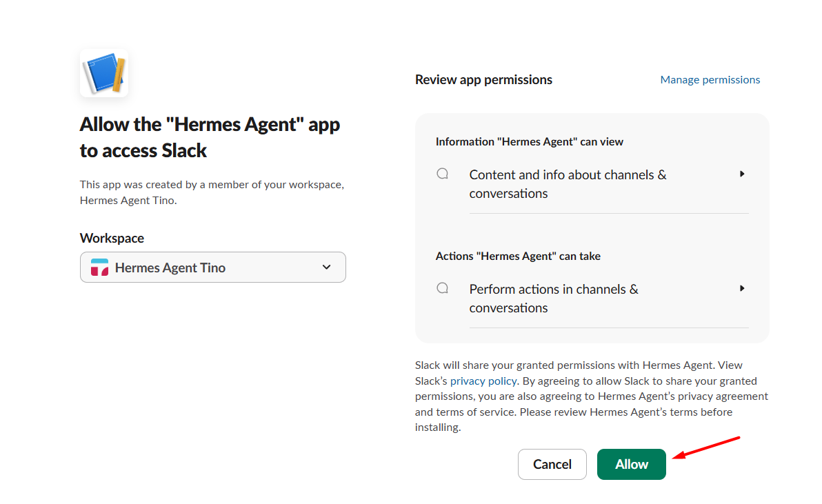
Task: Click the Allow the "Hermes Agent" app heading
Action: [x=210, y=137]
